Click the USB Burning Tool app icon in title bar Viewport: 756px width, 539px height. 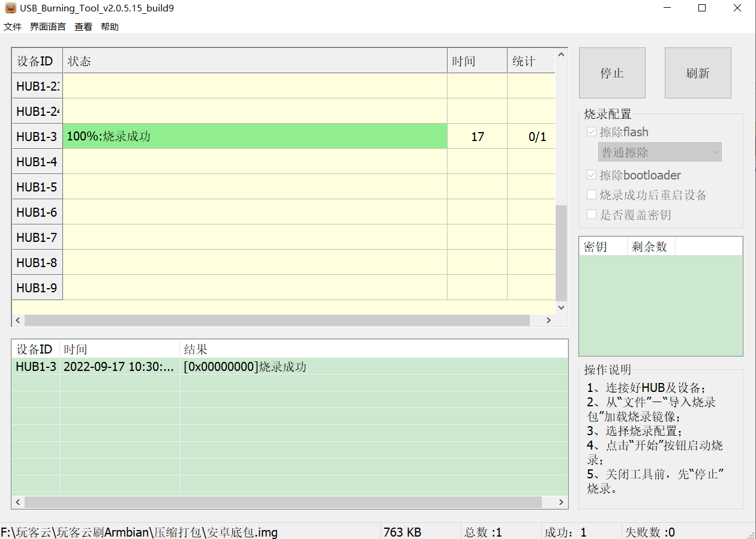[10, 8]
